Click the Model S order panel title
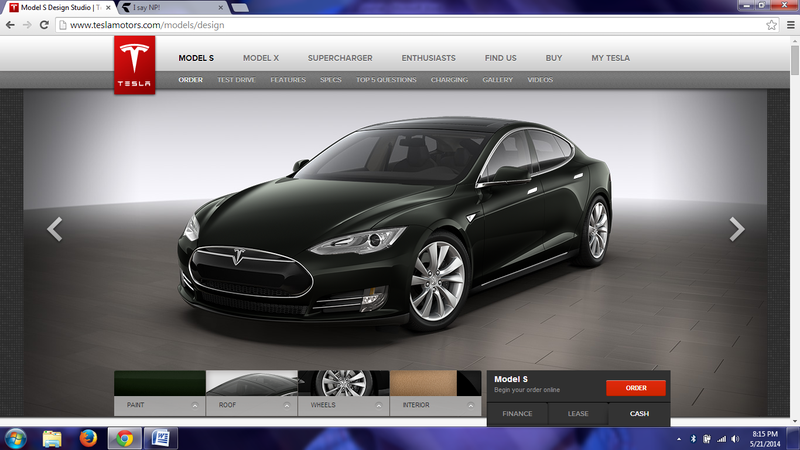 [511, 379]
